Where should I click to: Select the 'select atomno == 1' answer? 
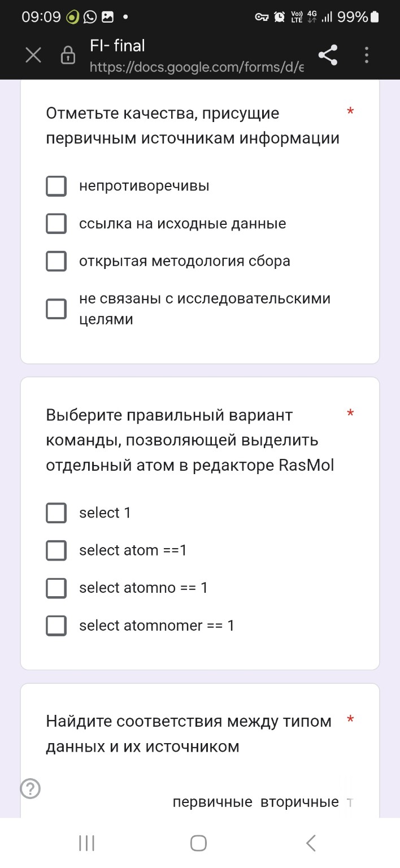click(56, 588)
